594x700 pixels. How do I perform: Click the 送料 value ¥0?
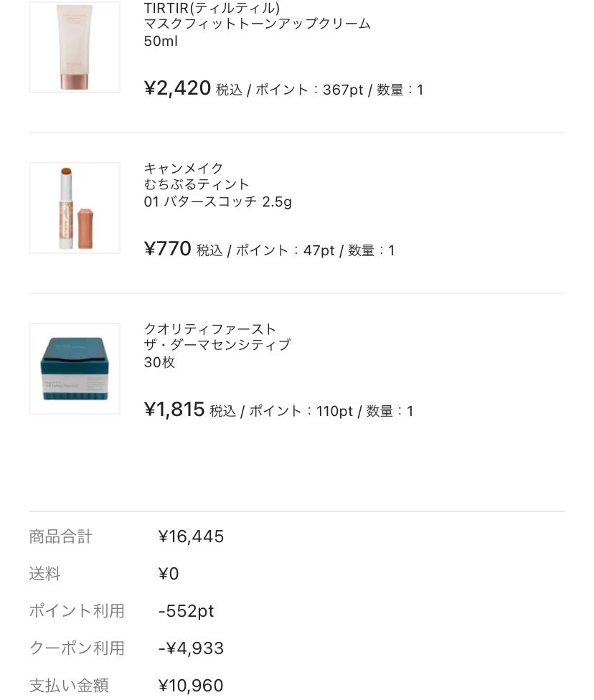point(169,574)
